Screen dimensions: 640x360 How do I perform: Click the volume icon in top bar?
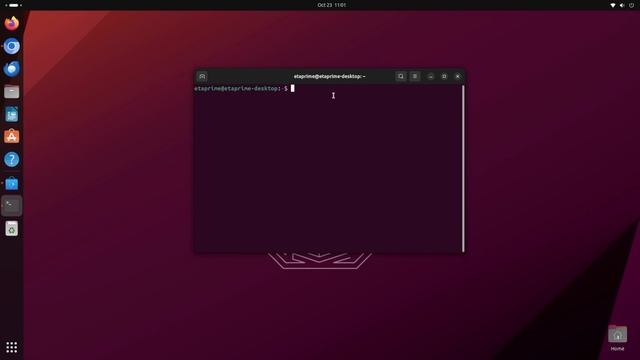(x=622, y=5)
